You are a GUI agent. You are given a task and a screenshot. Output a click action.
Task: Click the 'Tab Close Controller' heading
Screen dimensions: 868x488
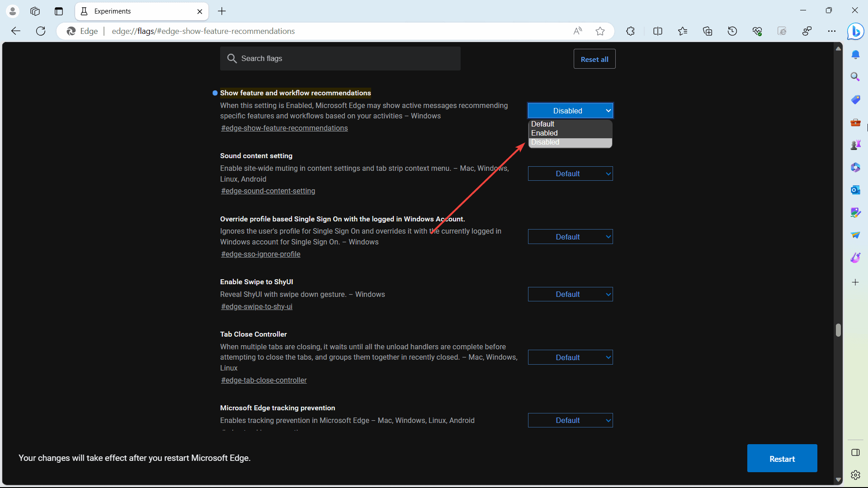point(254,334)
